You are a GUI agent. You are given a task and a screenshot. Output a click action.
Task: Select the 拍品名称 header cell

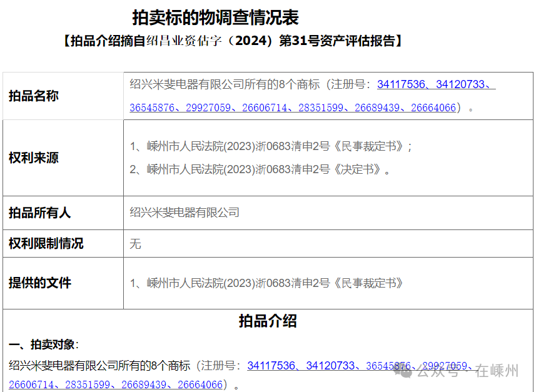(63, 96)
